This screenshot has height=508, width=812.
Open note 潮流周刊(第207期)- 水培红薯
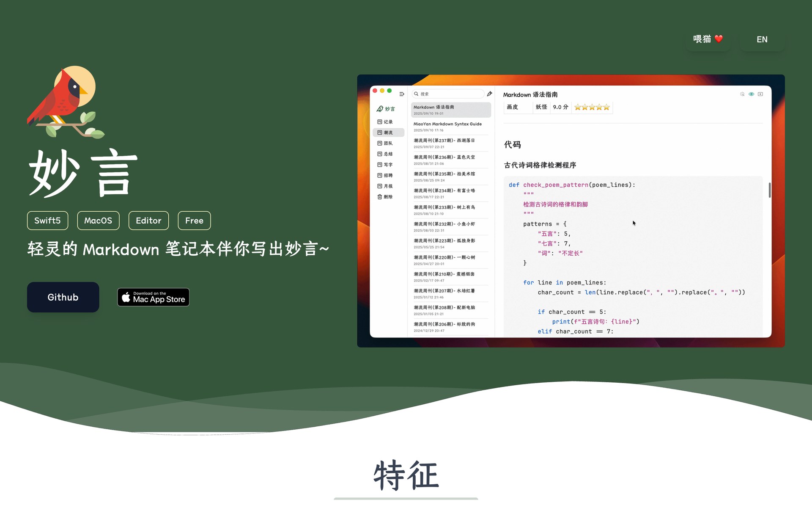[x=451, y=294]
